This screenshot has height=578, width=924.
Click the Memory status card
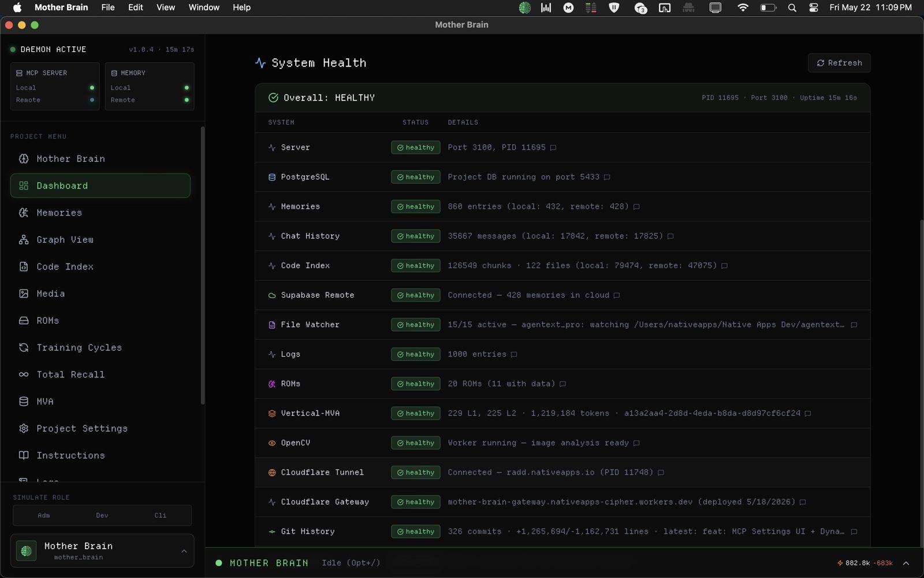click(150, 86)
